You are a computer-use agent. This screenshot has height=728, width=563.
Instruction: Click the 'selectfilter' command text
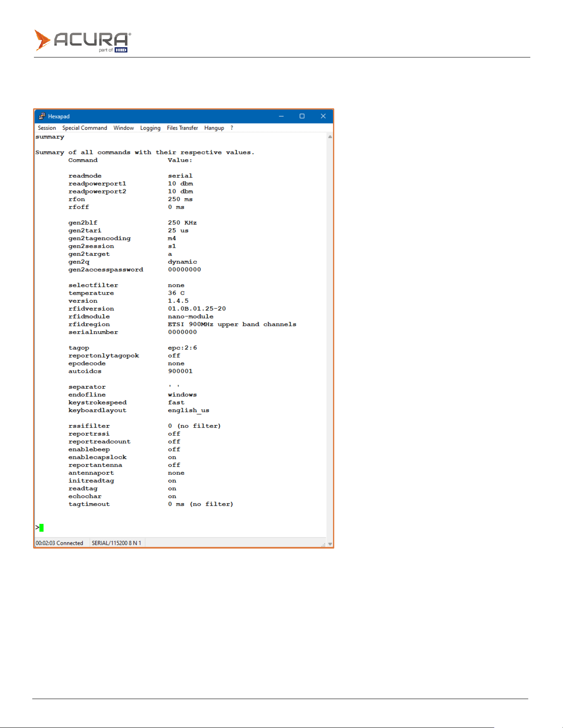[93, 285]
